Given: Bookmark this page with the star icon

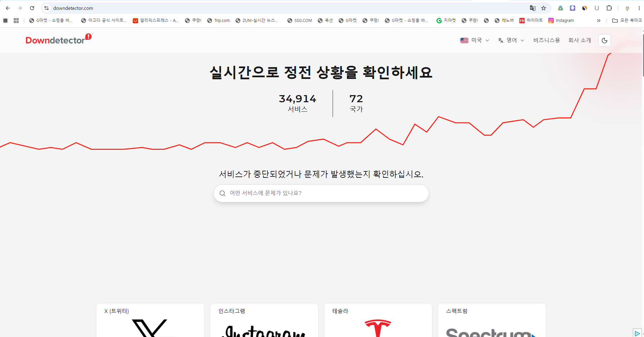Looking at the screenshot, I should (x=544, y=8).
